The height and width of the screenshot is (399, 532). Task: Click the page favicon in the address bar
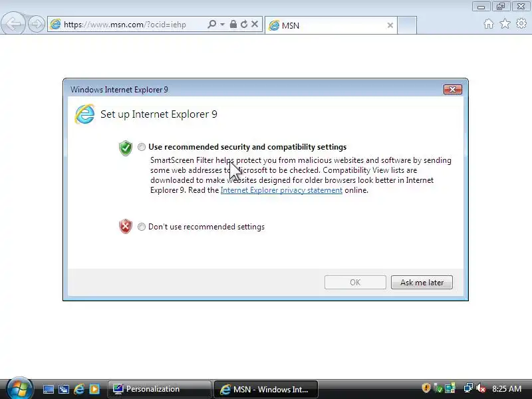point(55,25)
